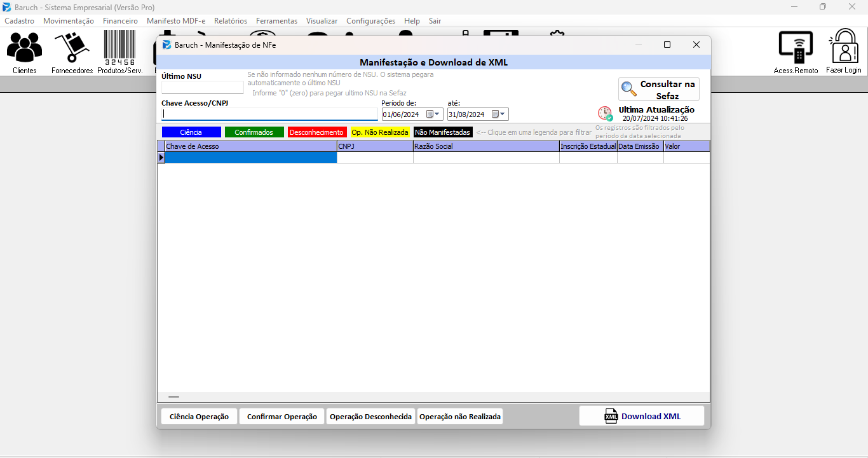This screenshot has width=868, height=458.
Task: Open the até end date dropdown
Action: (x=503, y=114)
